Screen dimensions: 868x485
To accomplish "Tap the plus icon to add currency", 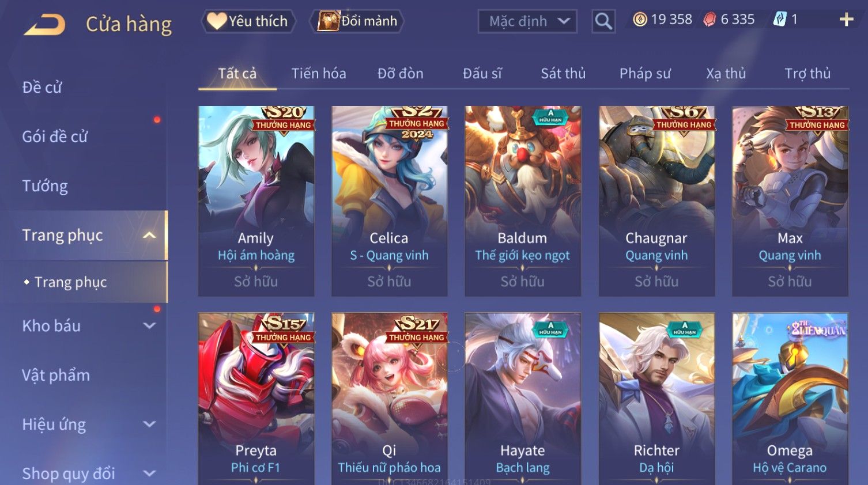I will tap(846, 20).
